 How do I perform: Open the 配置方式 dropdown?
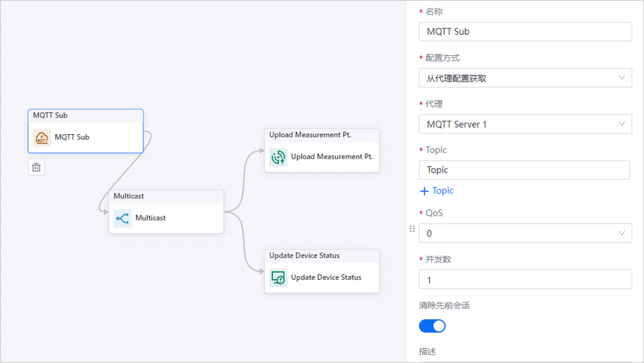pyautogui.click(x=525, y=78)
